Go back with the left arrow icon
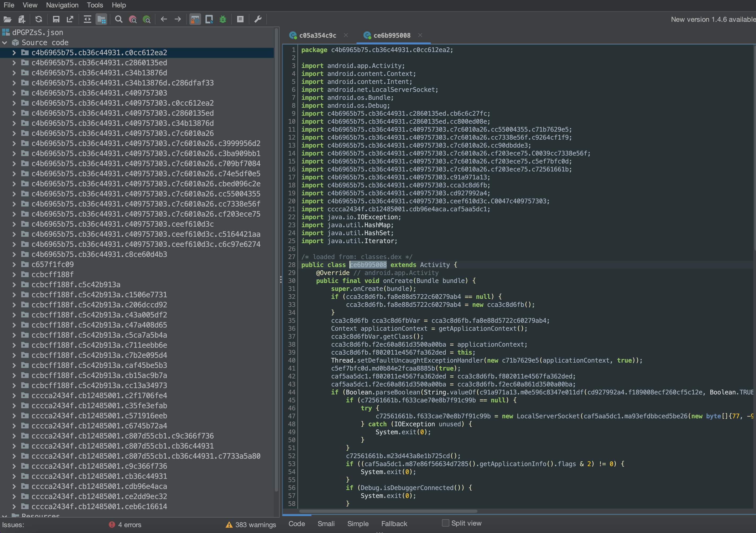 164,19
